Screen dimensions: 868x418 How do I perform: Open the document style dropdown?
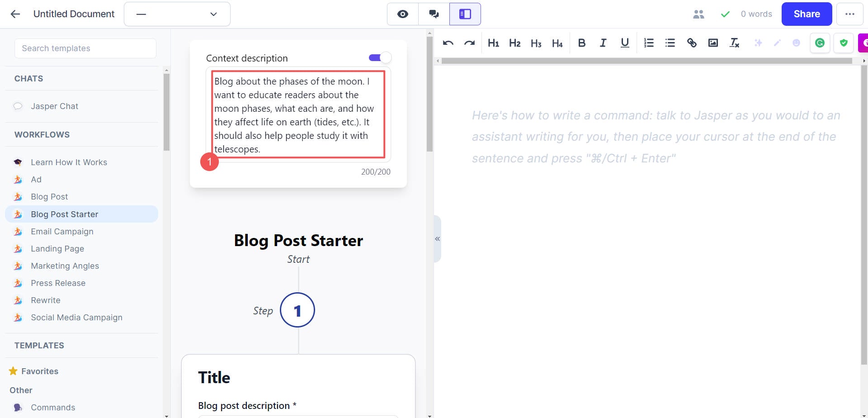tap(177, 14)
